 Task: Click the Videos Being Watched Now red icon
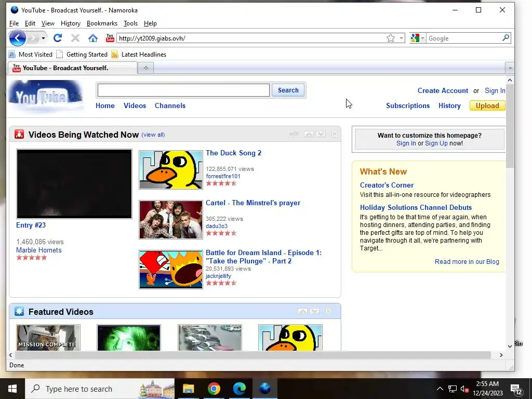pyautogui.click(x=19, y=135)
